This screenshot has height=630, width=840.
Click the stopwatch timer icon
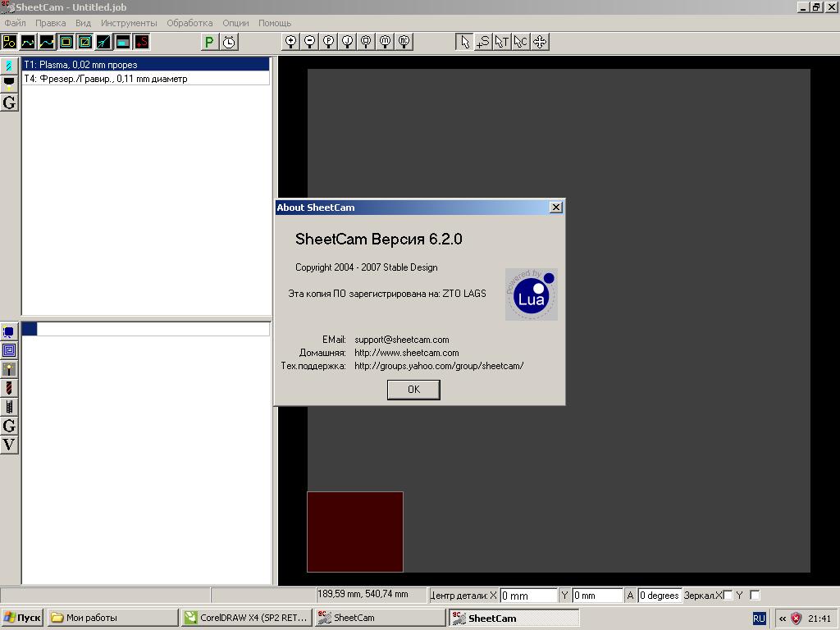pyautogui.click(x=229, y=42)
